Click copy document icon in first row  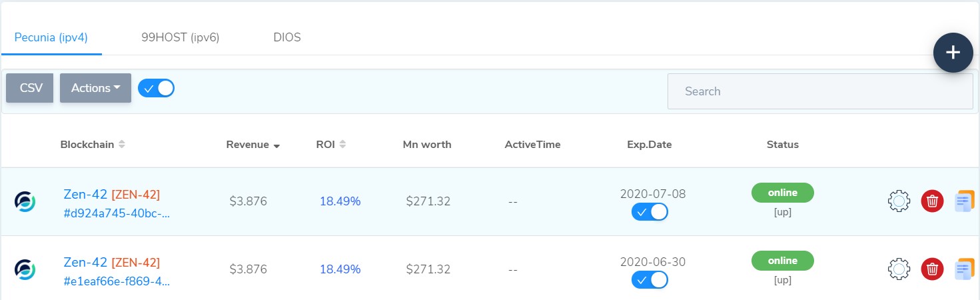click(x=964, y=201)
